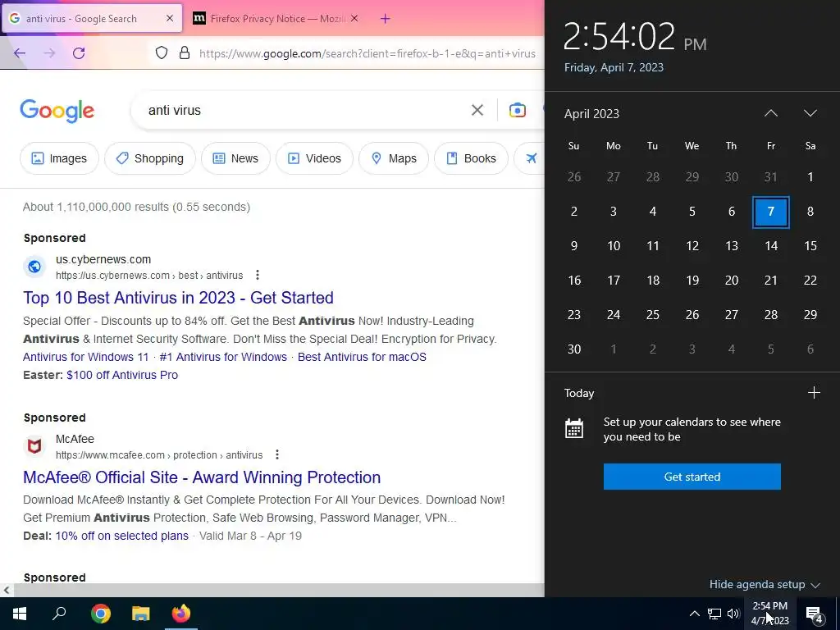Open the notification center icon
Image resolution: width=840 pixels, height=630 pixels.
pos(815,614)
